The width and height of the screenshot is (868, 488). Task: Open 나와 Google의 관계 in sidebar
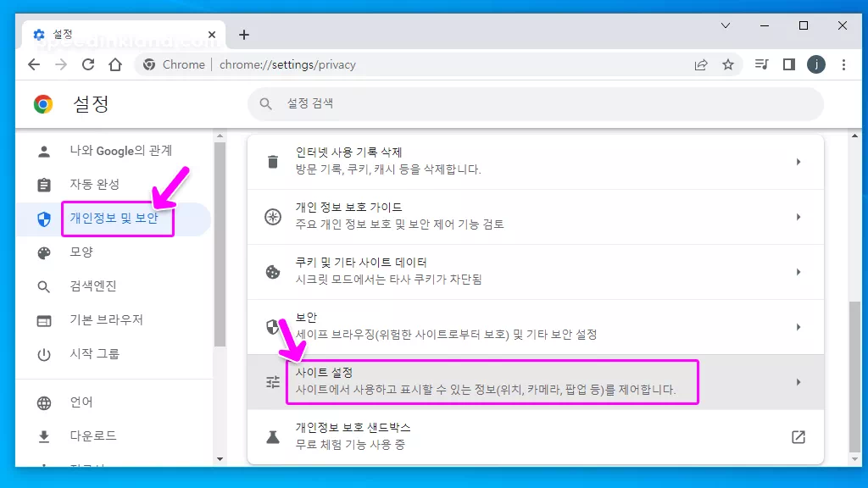(x=114, y=151)
